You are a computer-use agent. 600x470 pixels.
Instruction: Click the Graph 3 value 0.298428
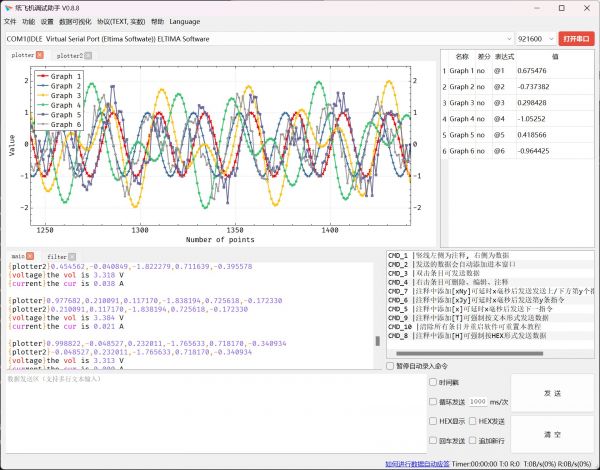click(532, 103)
